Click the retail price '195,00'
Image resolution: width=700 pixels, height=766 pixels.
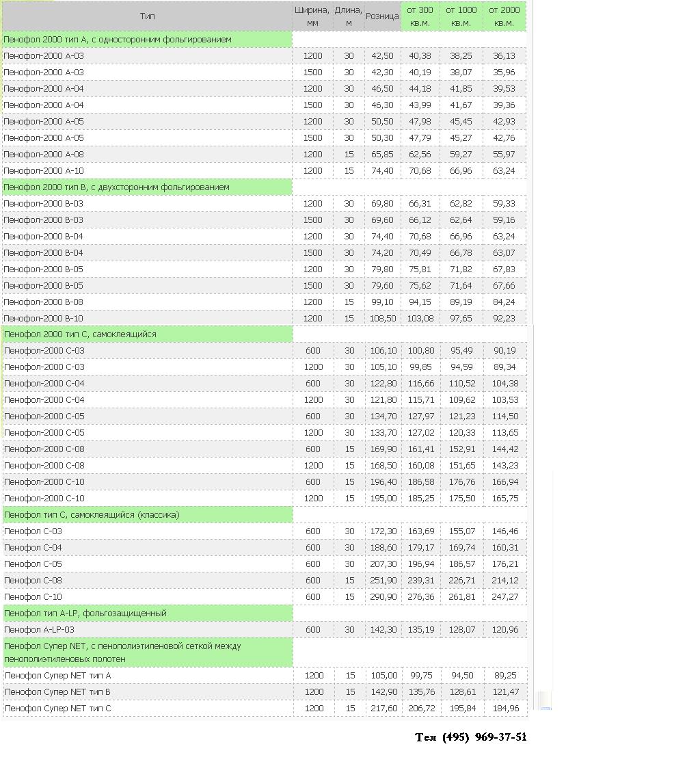[383, 499]
